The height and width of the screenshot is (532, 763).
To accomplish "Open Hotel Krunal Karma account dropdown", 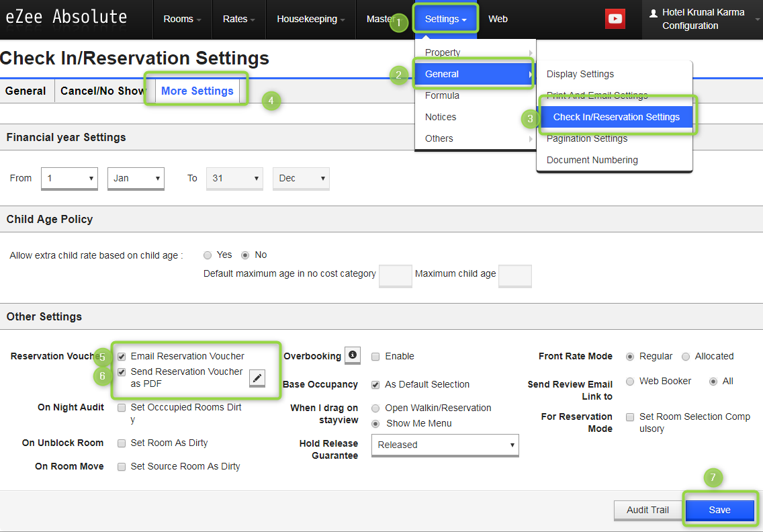I will pos(703,19).
